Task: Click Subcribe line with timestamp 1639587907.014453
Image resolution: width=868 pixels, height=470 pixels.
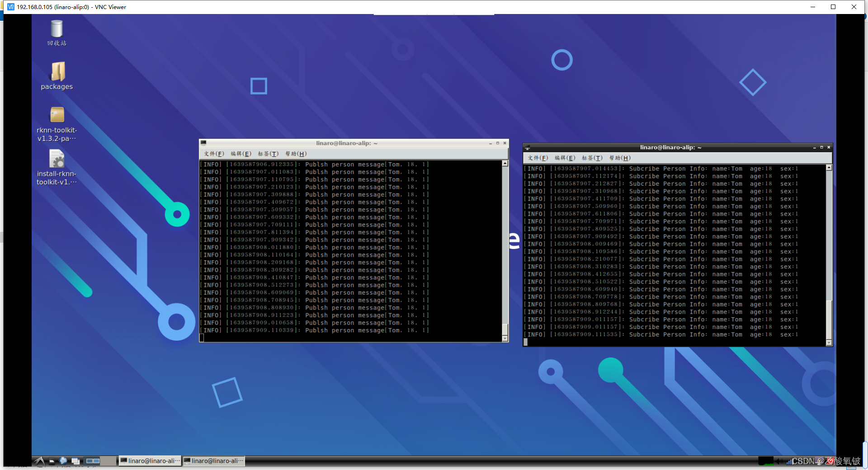Action: (x=661, y=169)
